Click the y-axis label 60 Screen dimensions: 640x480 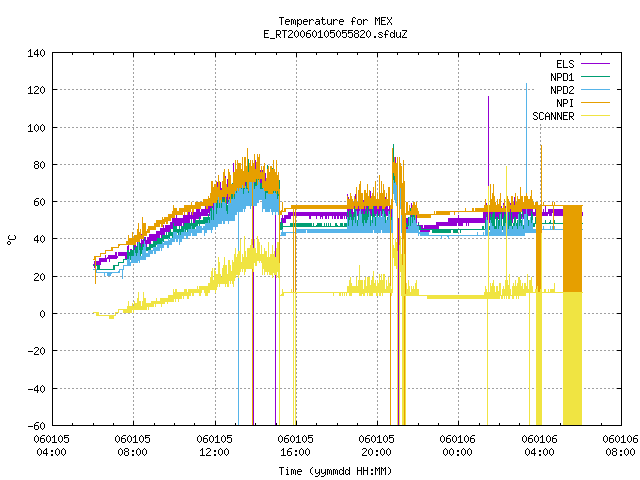coord(39,202)
